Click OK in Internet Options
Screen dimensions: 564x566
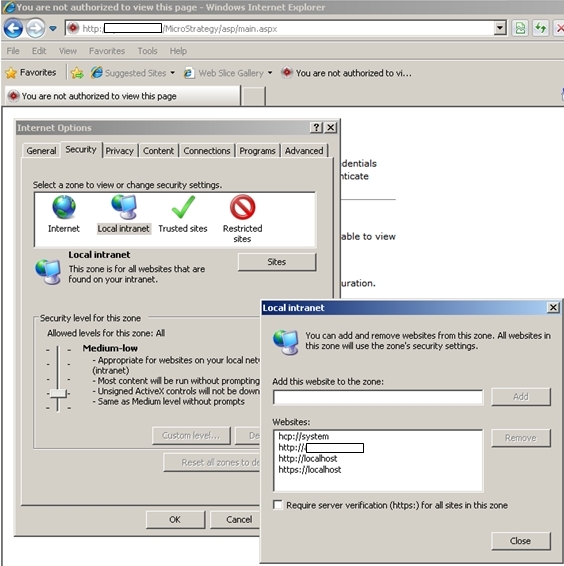coord(175,519)
